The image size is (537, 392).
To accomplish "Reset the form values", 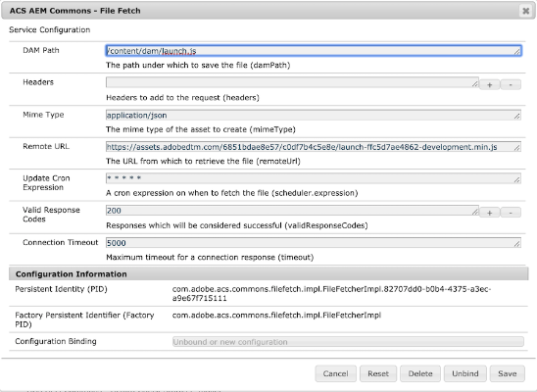I will 378,373.
